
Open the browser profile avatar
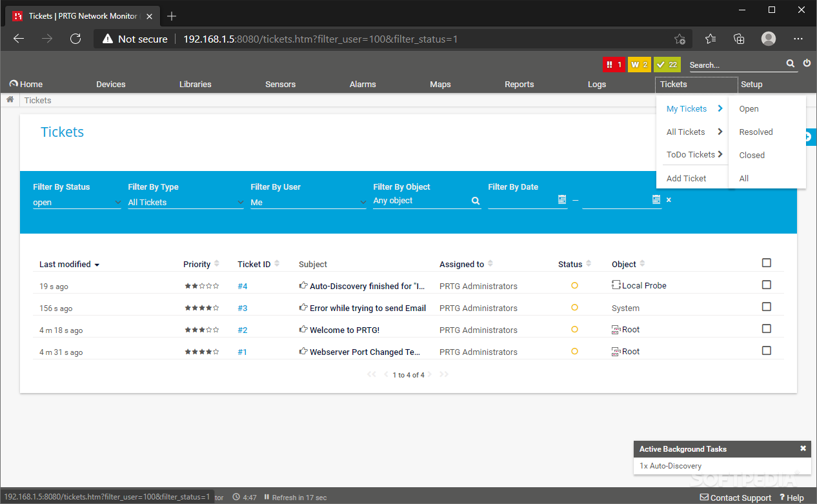(x=768, y=39)
